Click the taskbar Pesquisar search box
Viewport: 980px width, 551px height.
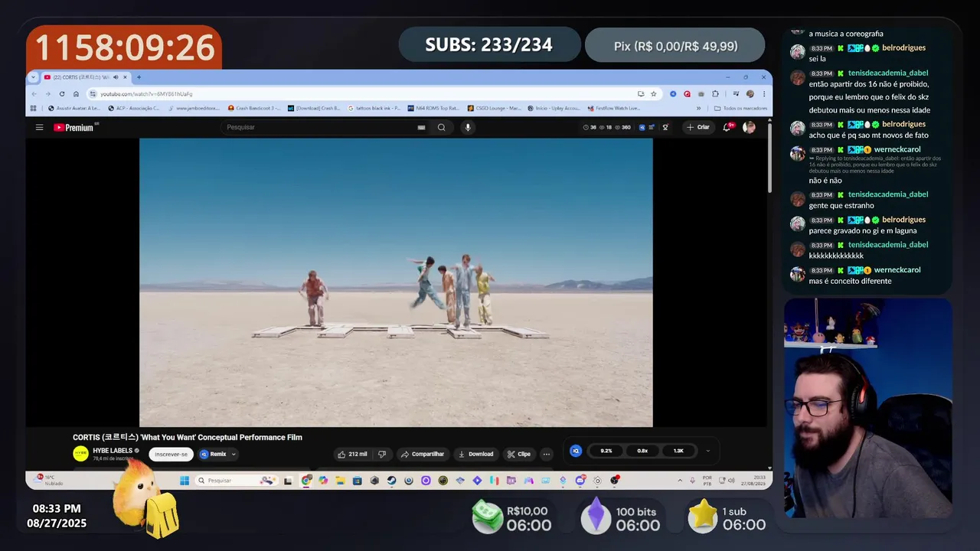pos(236,481)
